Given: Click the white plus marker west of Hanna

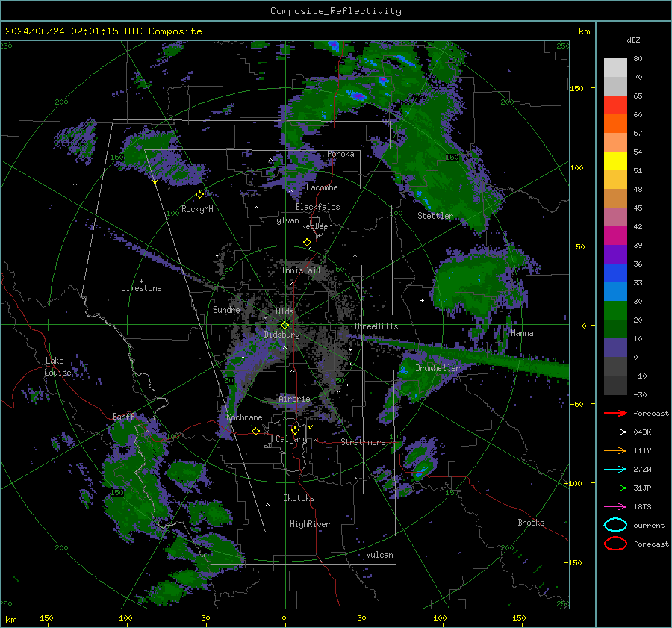Looking at the screenshot, I should coord(422,300).
